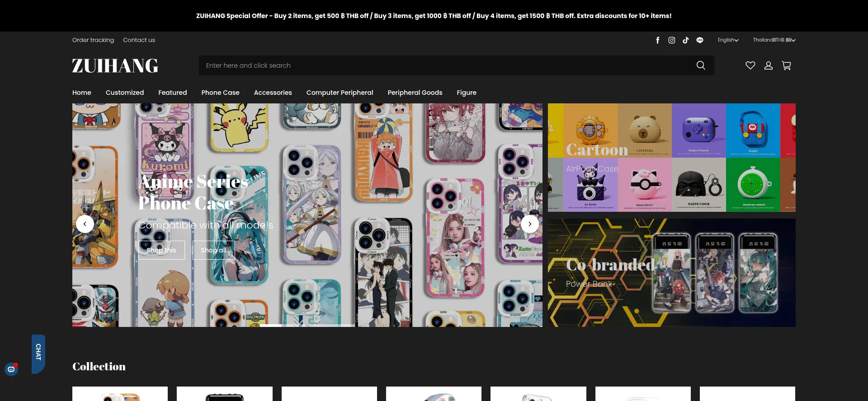
Task: Open the Peripheral Goods menu
Action: [x=415, y=93]
